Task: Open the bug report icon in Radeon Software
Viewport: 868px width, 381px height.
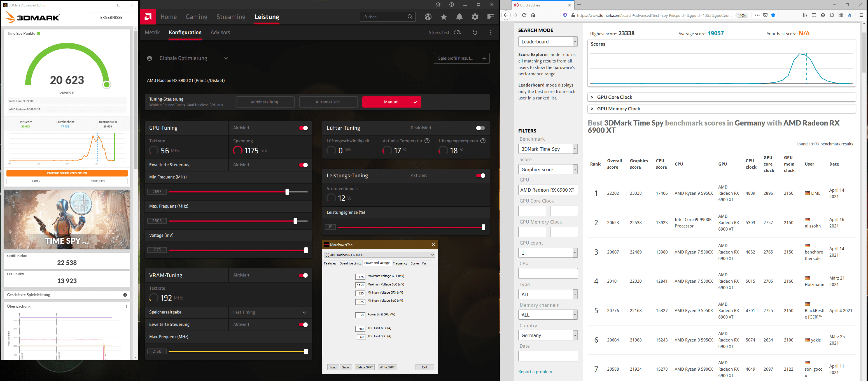Action: [438, 5]
